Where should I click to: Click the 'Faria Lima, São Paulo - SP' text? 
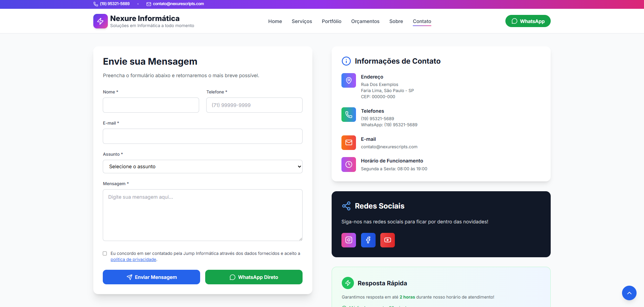[387, 91]
